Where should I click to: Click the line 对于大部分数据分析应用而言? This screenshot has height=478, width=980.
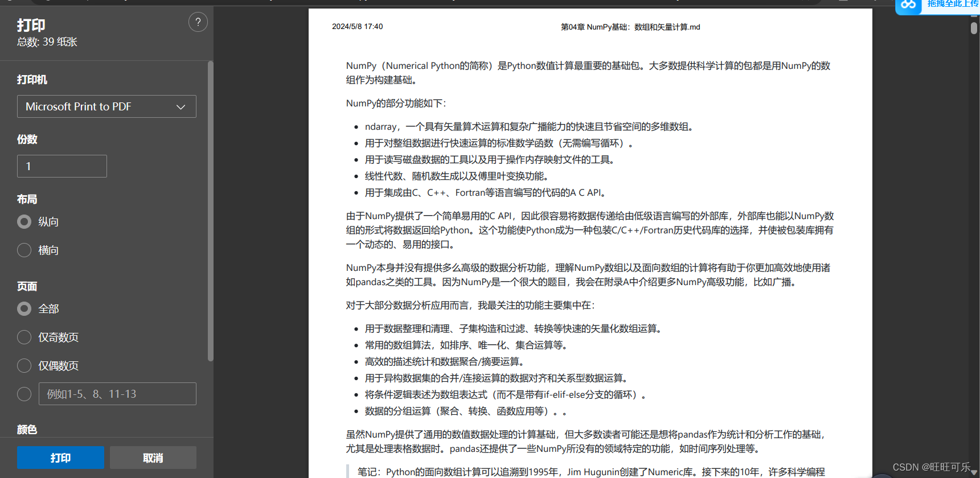point(470,305)
